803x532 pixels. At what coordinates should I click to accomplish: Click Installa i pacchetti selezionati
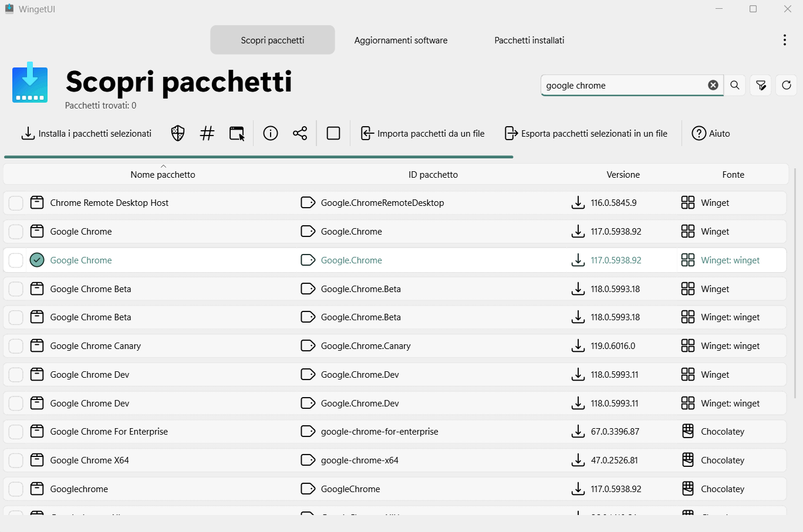coord(86,134)
